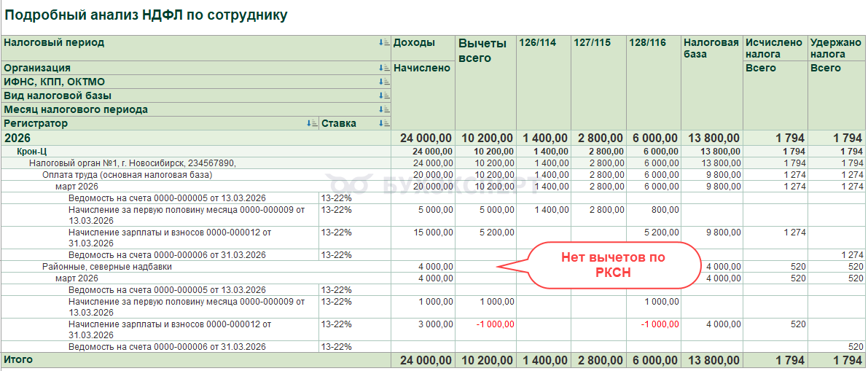Click sort icon beside Вид налоговой базы

click(384, 95)
